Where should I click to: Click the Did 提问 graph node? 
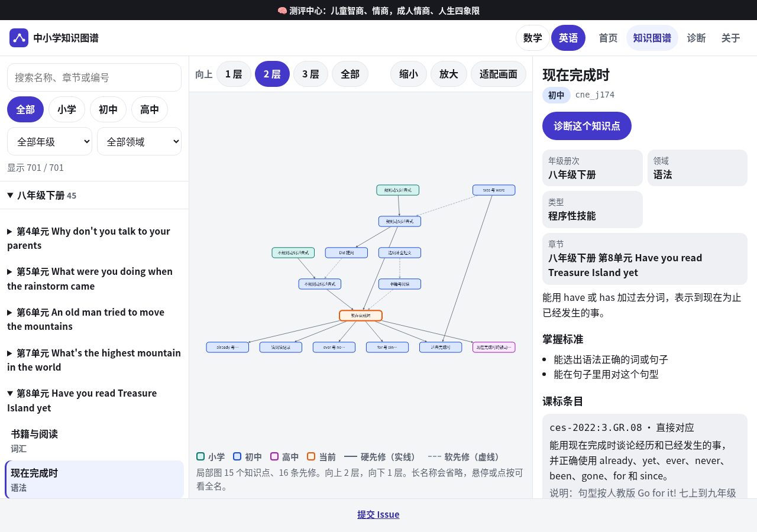click(347, 253)
